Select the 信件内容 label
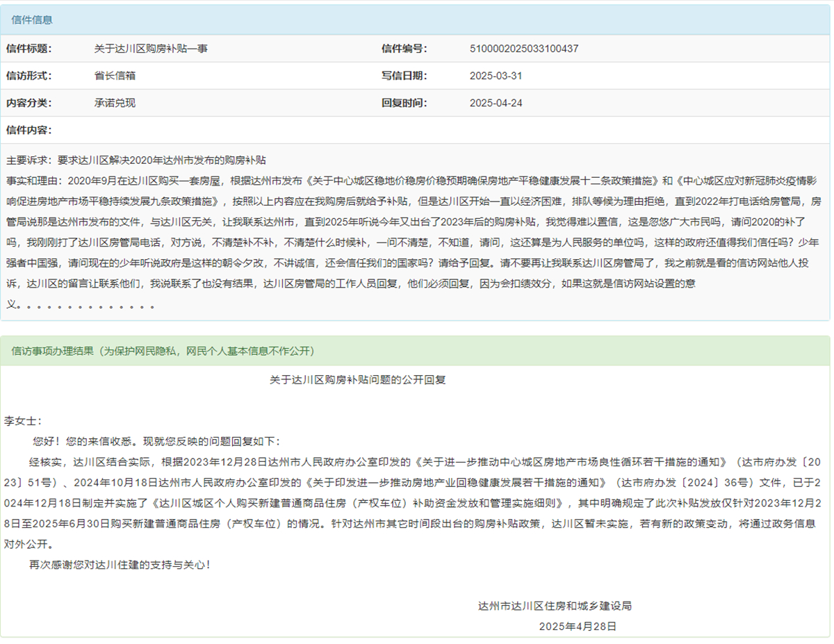Image resolution: width=834 pixels, height=644 pixels. (x=29, y=130)
